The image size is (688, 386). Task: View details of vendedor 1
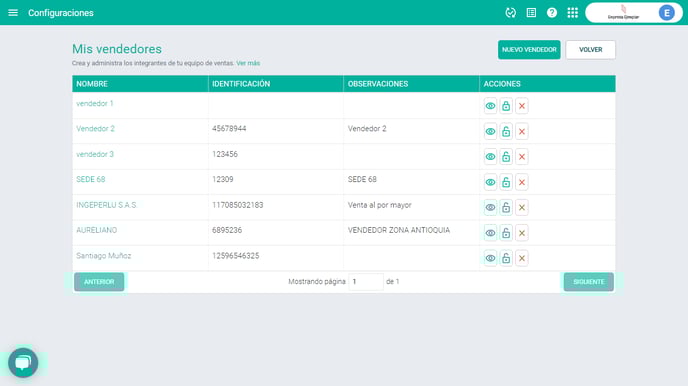491,106
